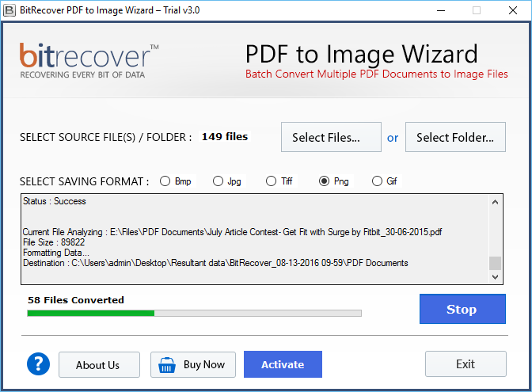Click Buy Now with shopping basket
Viewport: 532px width, 392px height.
tap(193, 364)
